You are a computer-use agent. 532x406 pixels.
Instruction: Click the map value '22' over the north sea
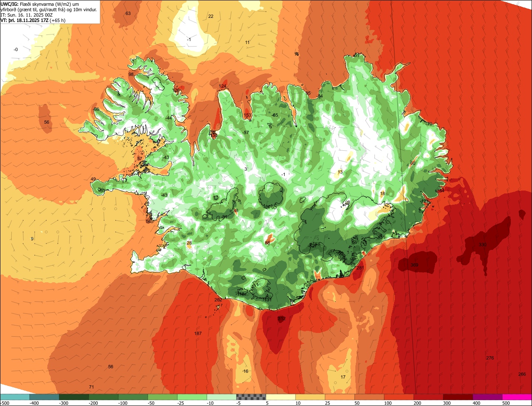coord(211,16)
